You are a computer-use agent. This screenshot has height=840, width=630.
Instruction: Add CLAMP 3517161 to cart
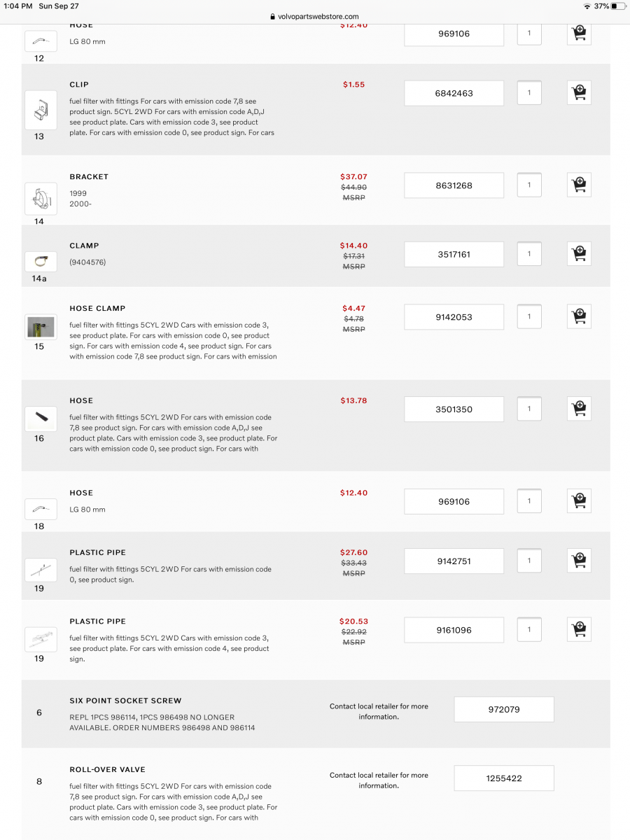pos(579,253)
